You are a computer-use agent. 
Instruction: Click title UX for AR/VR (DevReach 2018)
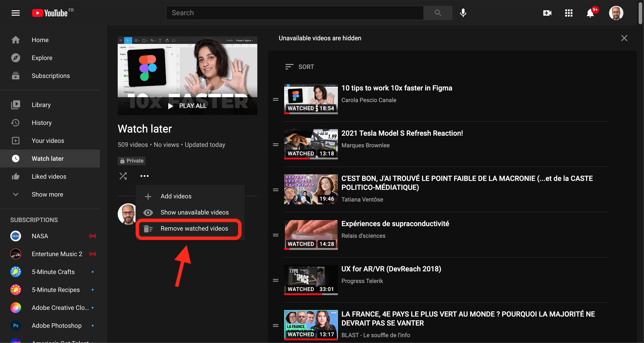391,269
